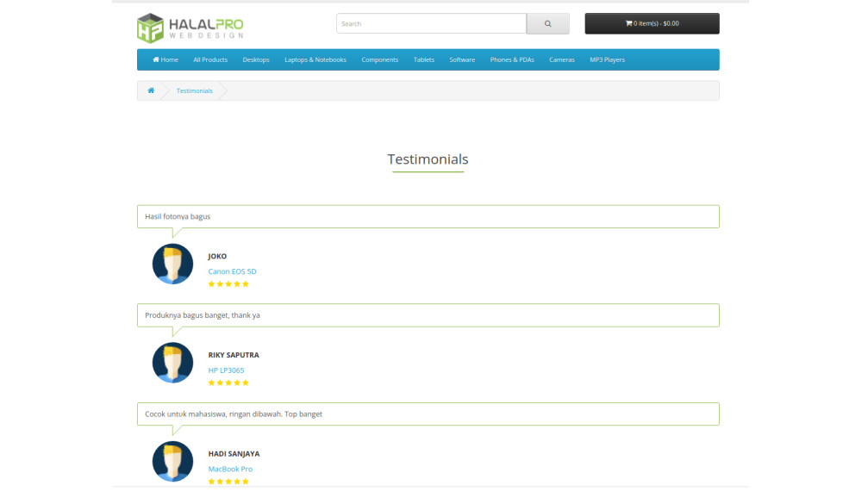Go to Home in the navigation bar

(166, 60)
